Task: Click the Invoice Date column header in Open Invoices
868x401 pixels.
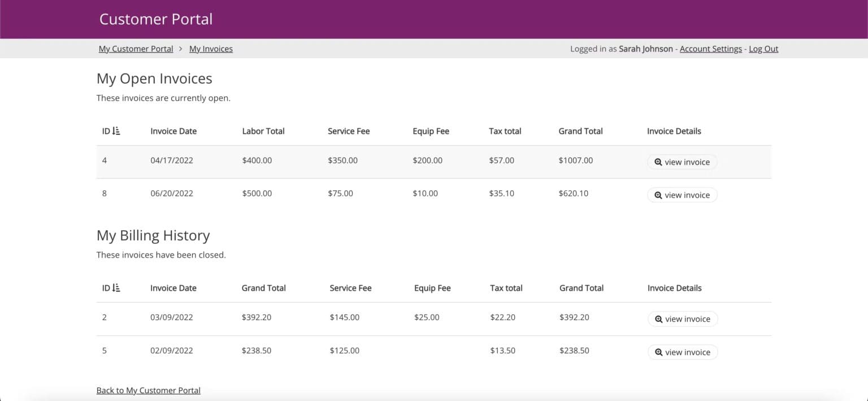Action: (173, 130)
